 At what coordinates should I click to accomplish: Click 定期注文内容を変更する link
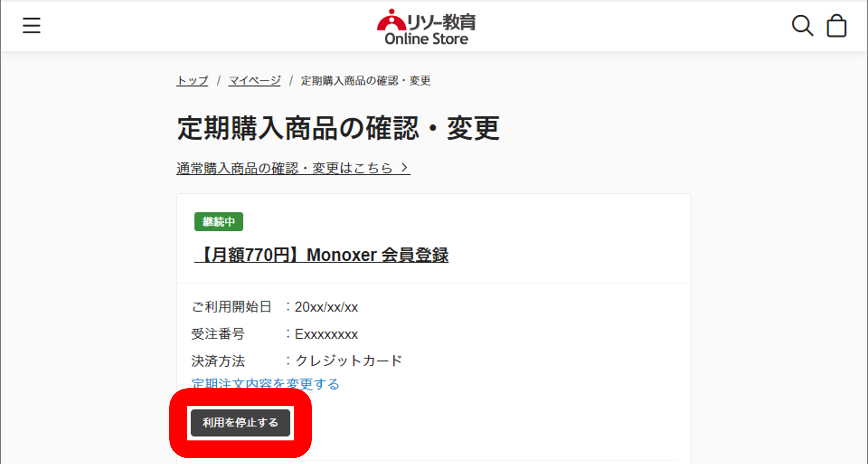pos(265,384)
